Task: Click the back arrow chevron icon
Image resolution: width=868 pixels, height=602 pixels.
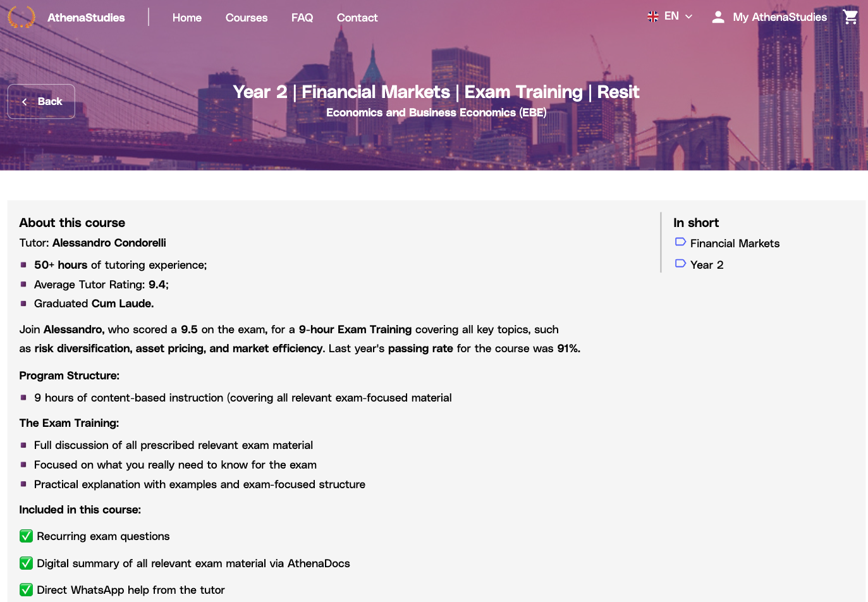Action: coord(25,102)
